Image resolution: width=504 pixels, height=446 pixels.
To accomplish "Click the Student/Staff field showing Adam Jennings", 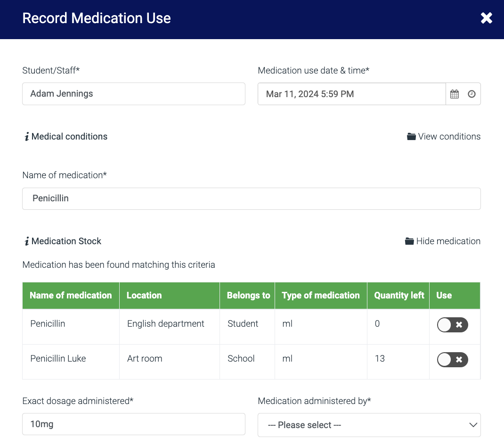I will pyautogui.click(x=133, y=94).
